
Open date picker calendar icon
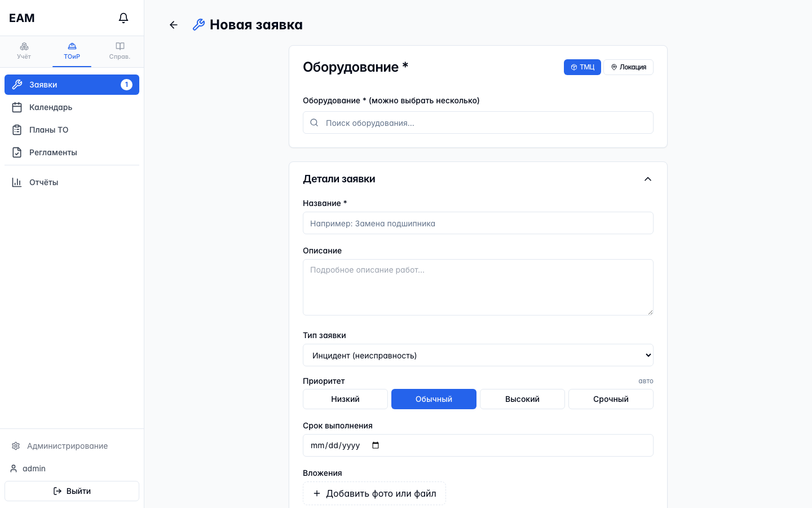(x=376, y=445)
